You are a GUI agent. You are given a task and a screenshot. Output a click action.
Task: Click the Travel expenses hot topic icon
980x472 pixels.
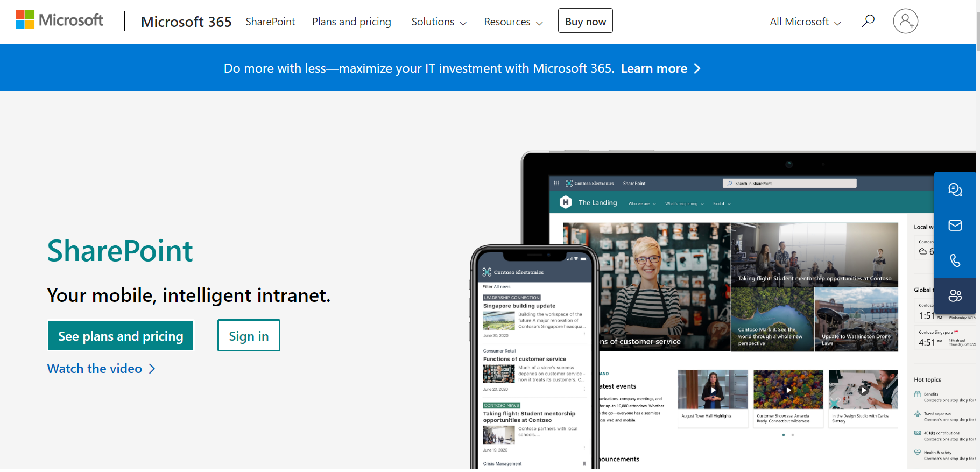(x=918, y=414)
